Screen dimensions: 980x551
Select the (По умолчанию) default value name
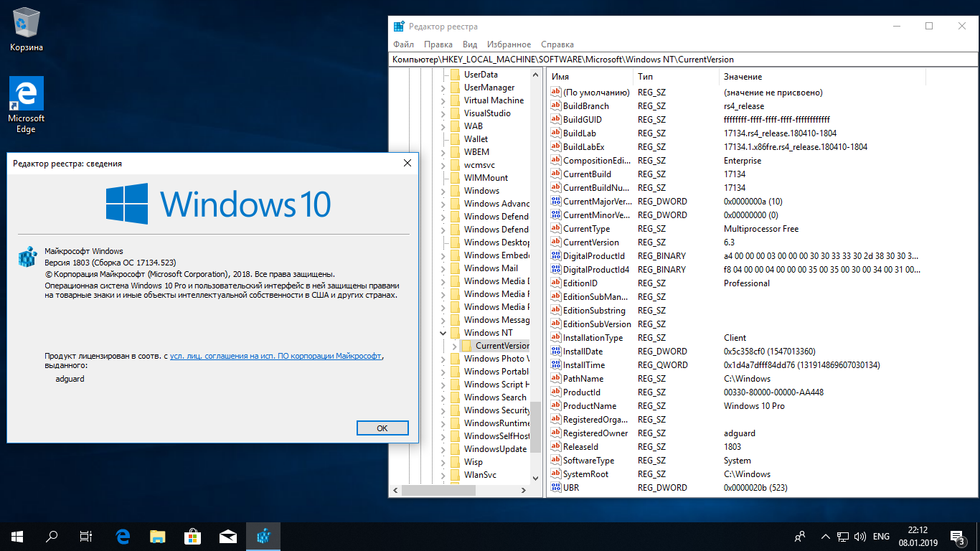tap(596, 92)
